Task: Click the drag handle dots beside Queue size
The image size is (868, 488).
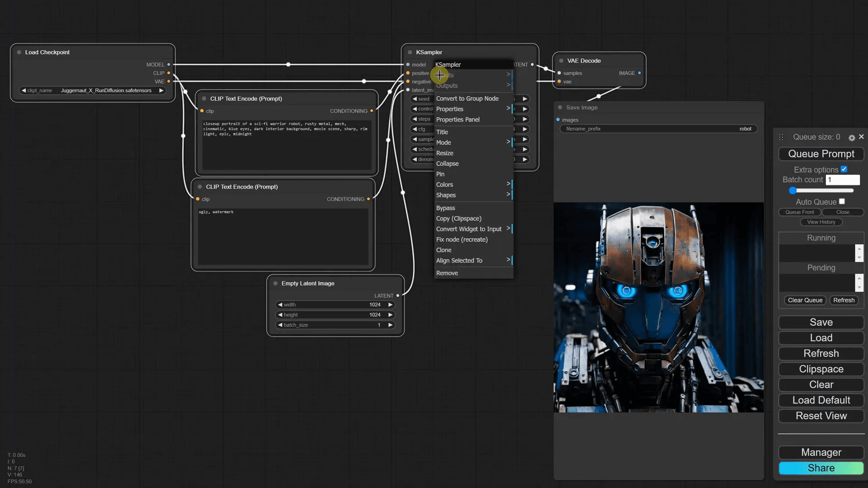Action: (x=781, y=137)
